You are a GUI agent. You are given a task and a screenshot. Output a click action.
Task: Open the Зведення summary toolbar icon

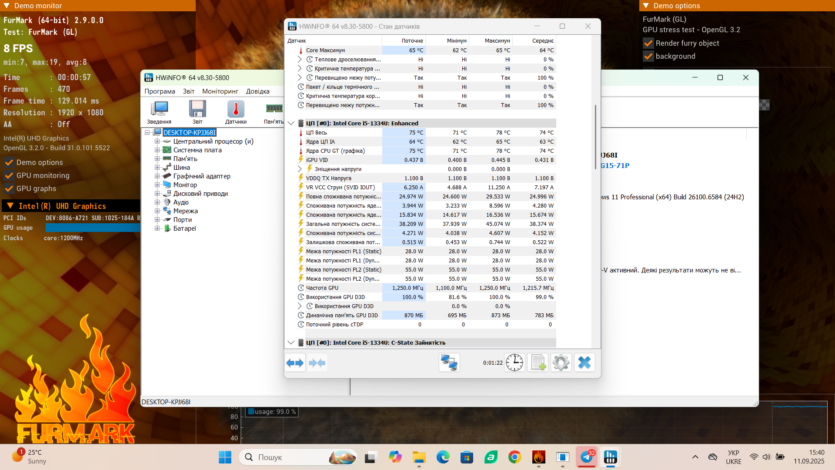coord(159,112)
